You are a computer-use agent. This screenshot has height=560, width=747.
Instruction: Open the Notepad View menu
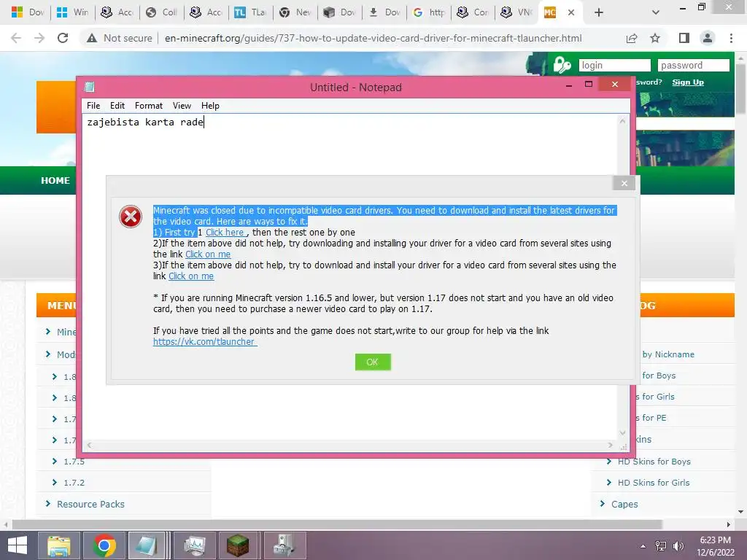tap(182, 106)
